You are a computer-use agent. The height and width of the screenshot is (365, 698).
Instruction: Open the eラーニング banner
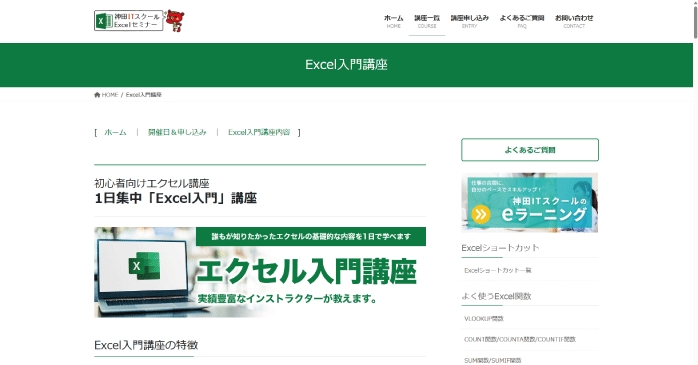pos(530,203)
